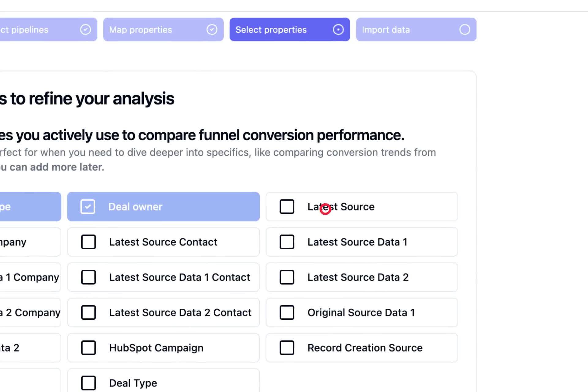588x392 pixels.
Task: Click the checkmark icon on pipelines step
Action: coord(85,30)
